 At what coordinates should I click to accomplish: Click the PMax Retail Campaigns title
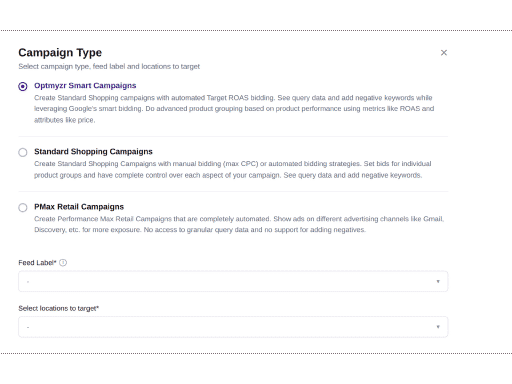(79, 207)
